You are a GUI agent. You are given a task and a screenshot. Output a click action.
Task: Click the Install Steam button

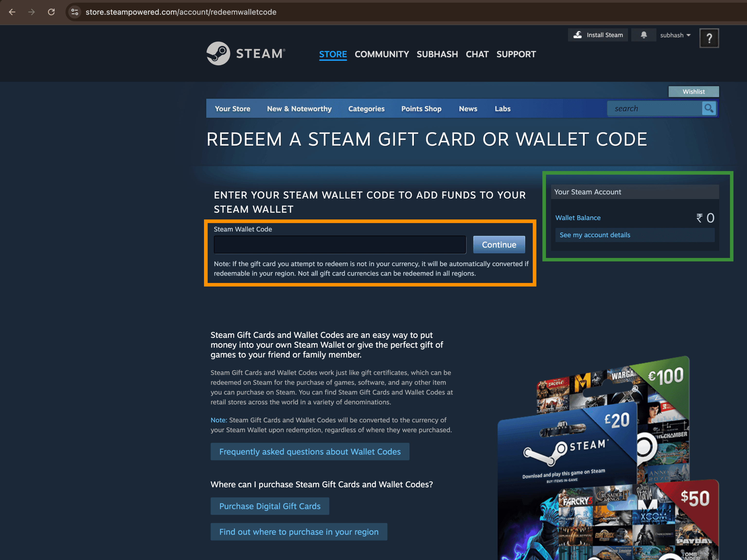pyautogui.click(x=598, y=35)
